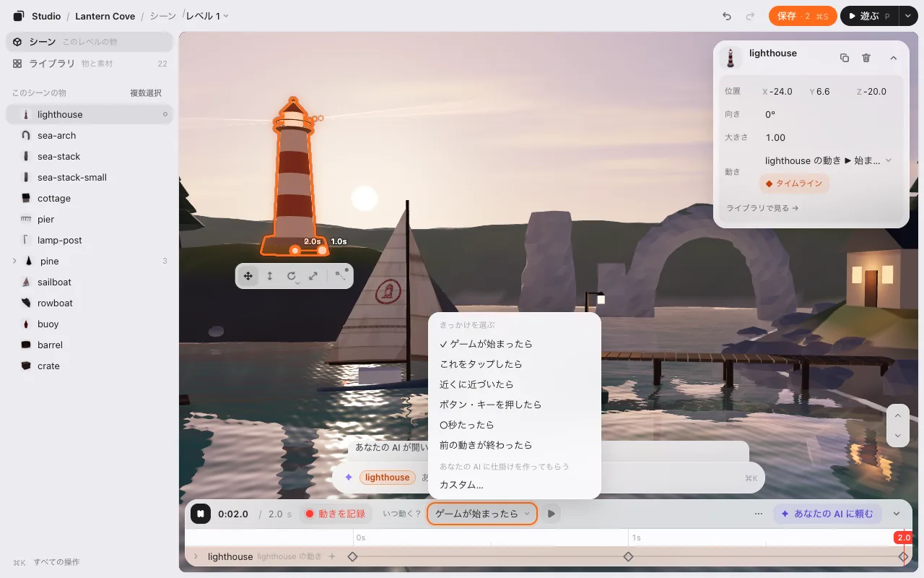Click the タイムライン chip in the properties panel
This screenshot has width=924, height=578.
[794, 184]
